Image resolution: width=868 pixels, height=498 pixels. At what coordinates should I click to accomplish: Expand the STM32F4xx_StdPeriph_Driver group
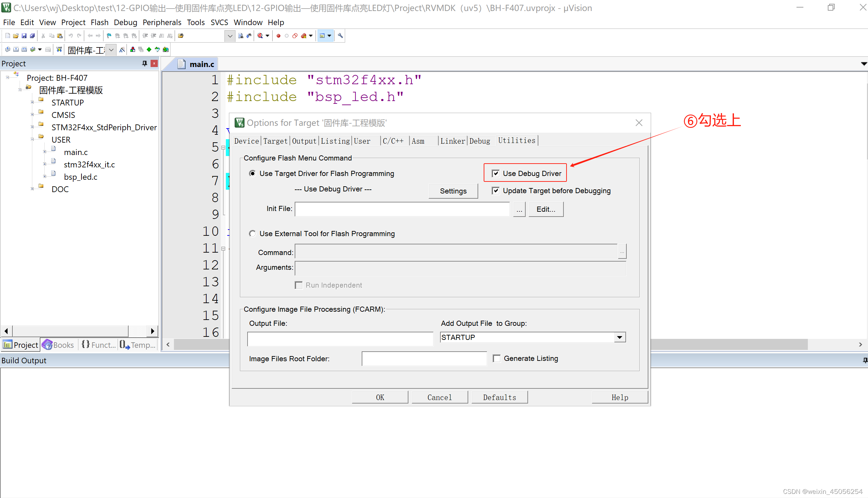tap(32, 127)
